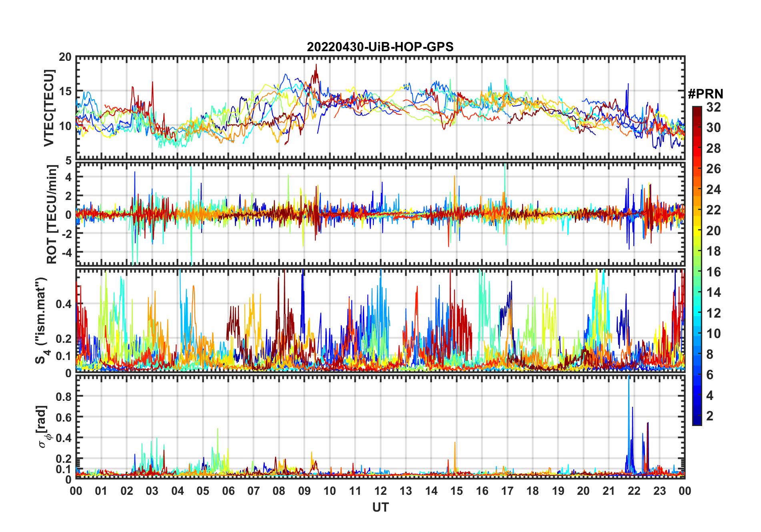
Task: Click the VTEC[TECU] y-axis label
Action: [49, 108]
